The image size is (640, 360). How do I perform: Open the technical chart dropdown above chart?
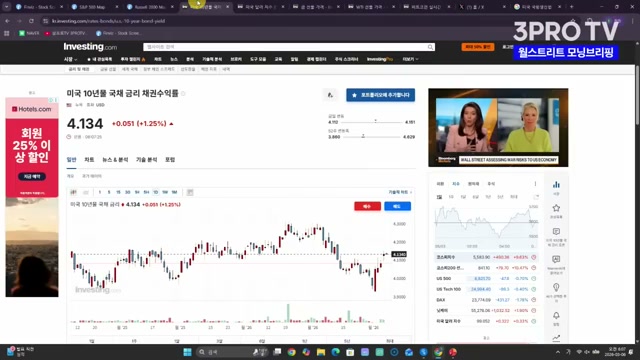pos(400,192)
